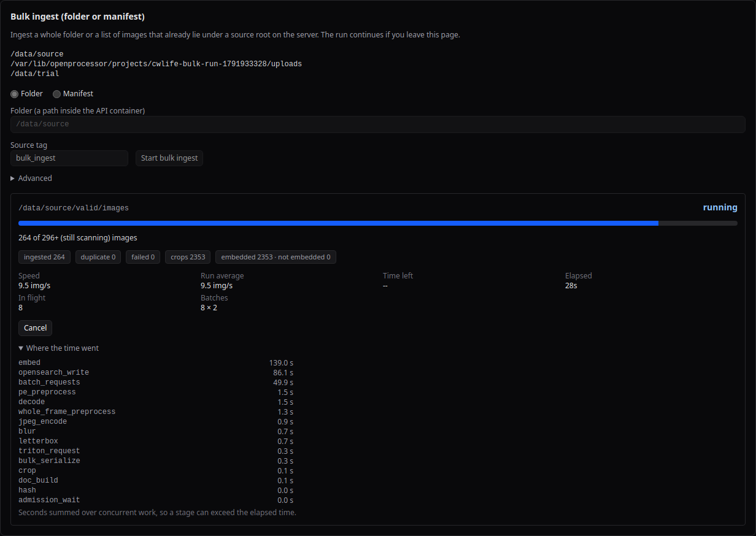
Task: Click the 'Time left' label
Action: coord(398,276)
